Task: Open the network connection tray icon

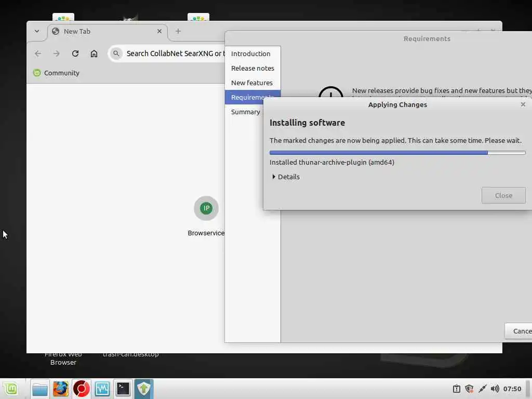Action: (482, 389)
